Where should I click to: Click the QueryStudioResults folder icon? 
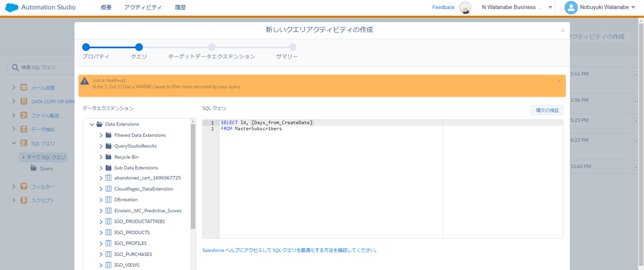click(108, 146)
